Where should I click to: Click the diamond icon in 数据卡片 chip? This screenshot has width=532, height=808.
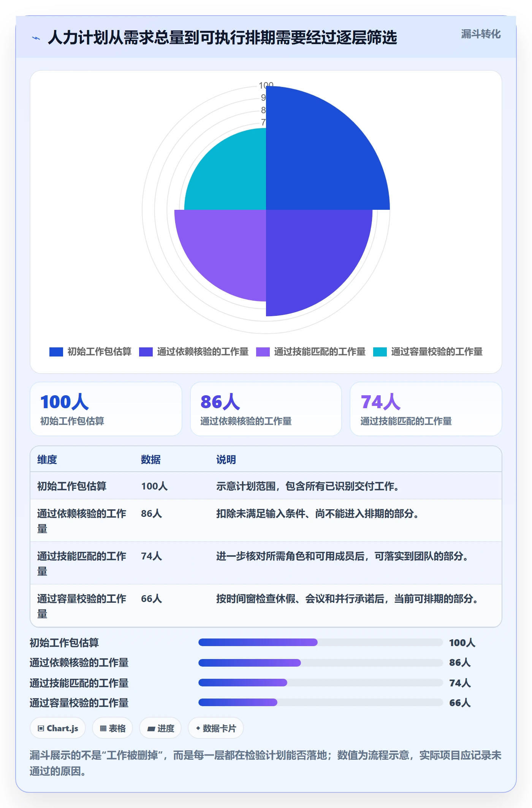tap(198, 729)
